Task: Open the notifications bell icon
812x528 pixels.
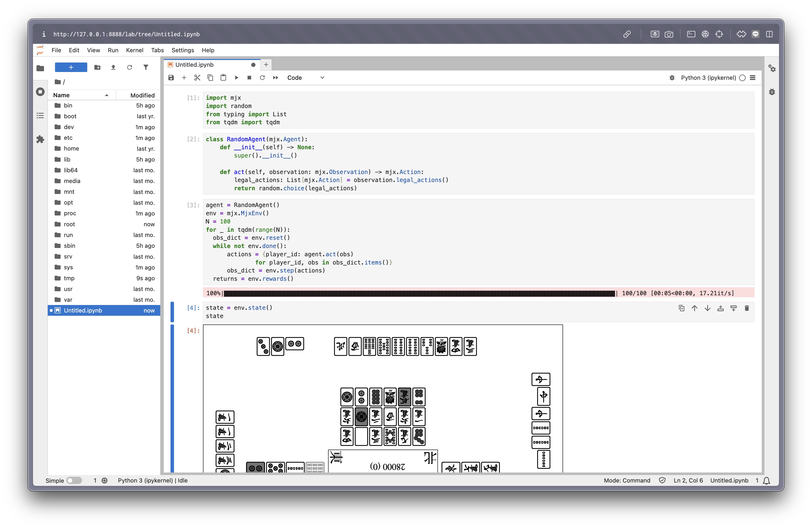Action: pos(766,480)
